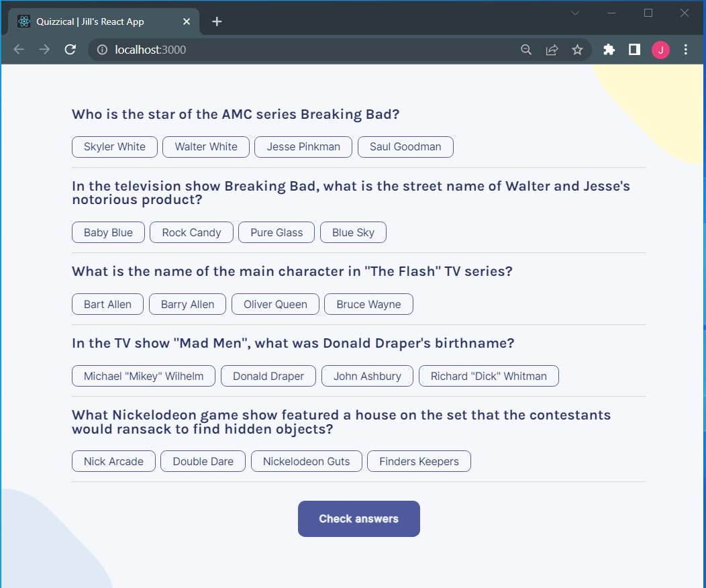The width and height of the screenshot is (706, 588).
Task: Select "Double Dare" for the Nickelodeon question
Action: pos(203,461)
